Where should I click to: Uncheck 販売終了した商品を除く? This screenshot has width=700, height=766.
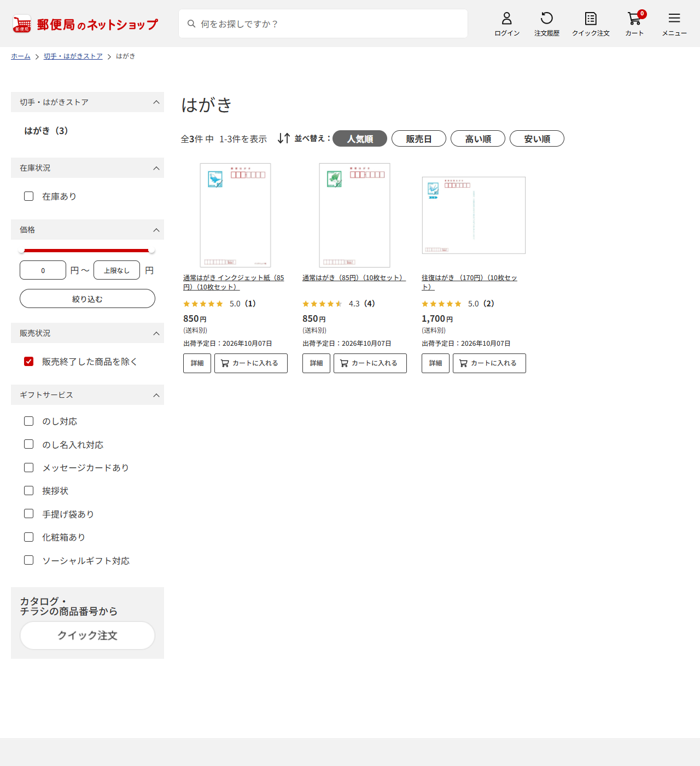(x=29, y=361)
